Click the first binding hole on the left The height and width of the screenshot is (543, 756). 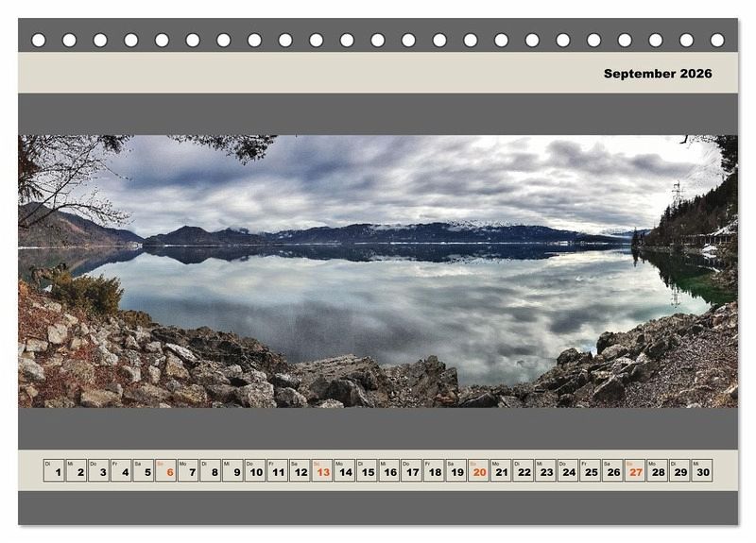pos(39,40)
